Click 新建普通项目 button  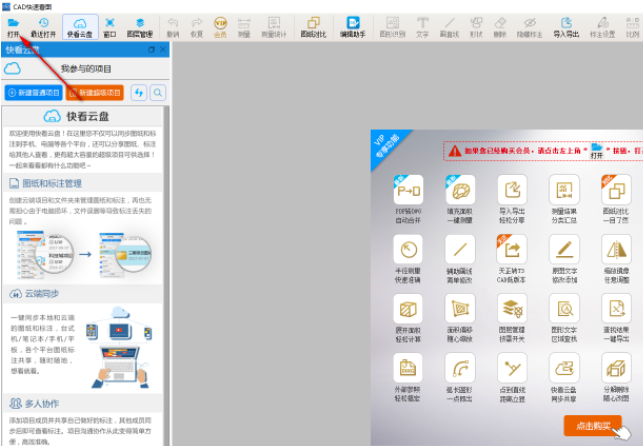coord(33,92)
